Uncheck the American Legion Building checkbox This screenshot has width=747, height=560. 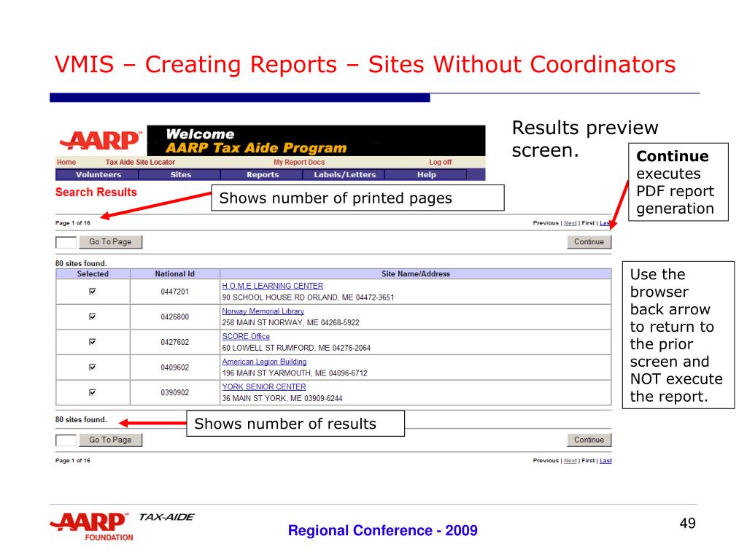point(93,367)
